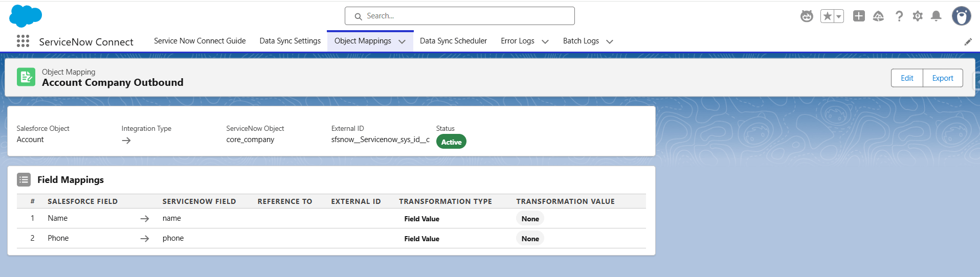Go to the Error Logs tab
This screenshot has height=277, width=980.
pyautogui.click(x=518, y=41)
